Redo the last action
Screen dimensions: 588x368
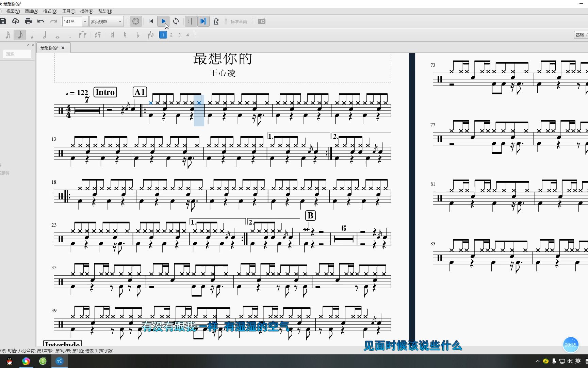(53, 21)
